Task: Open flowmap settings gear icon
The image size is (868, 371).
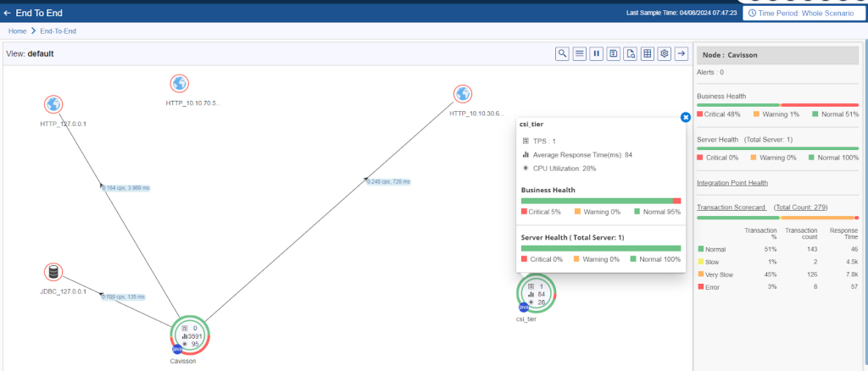Action: tap(665, 53)
